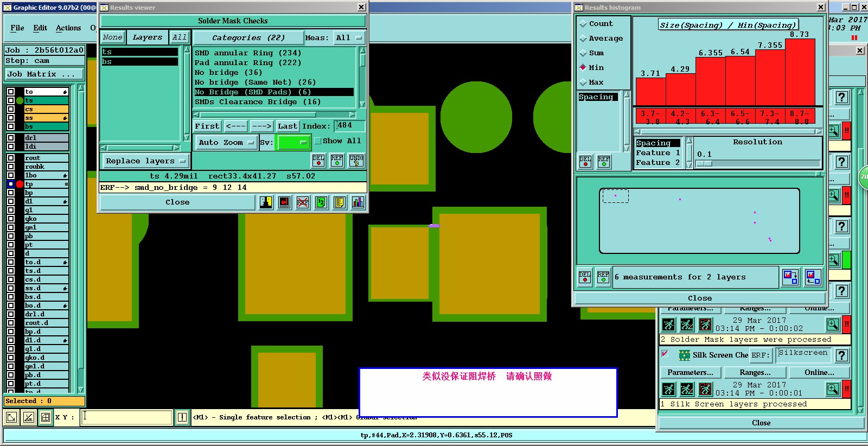Go to previous result with <--- button
This screenshot has height=446, width=868.
coord(235,126)
